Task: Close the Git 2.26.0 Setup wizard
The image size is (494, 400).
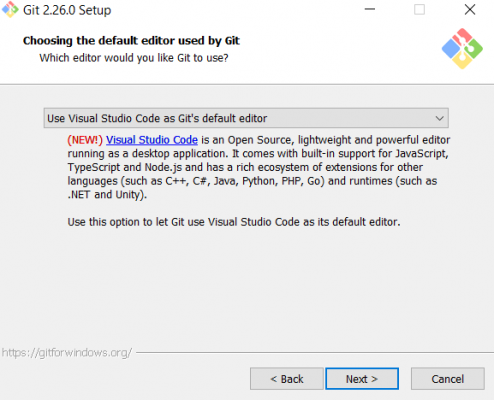Action: tap(470, 9)
